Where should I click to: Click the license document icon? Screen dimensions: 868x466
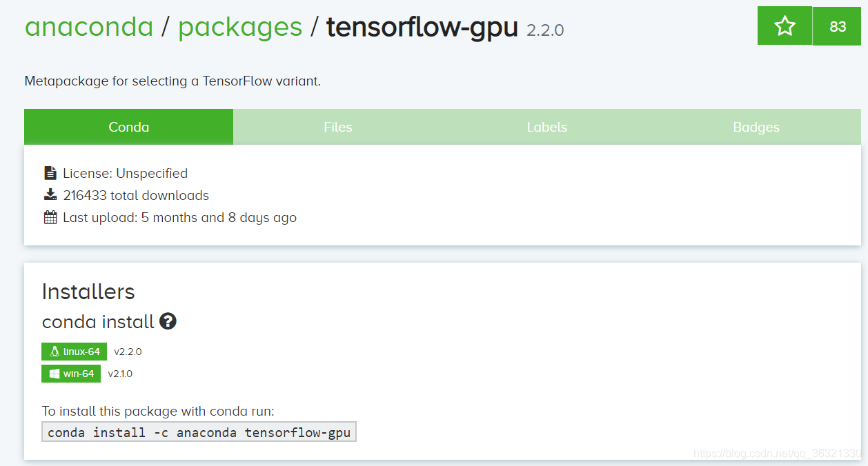50,173
